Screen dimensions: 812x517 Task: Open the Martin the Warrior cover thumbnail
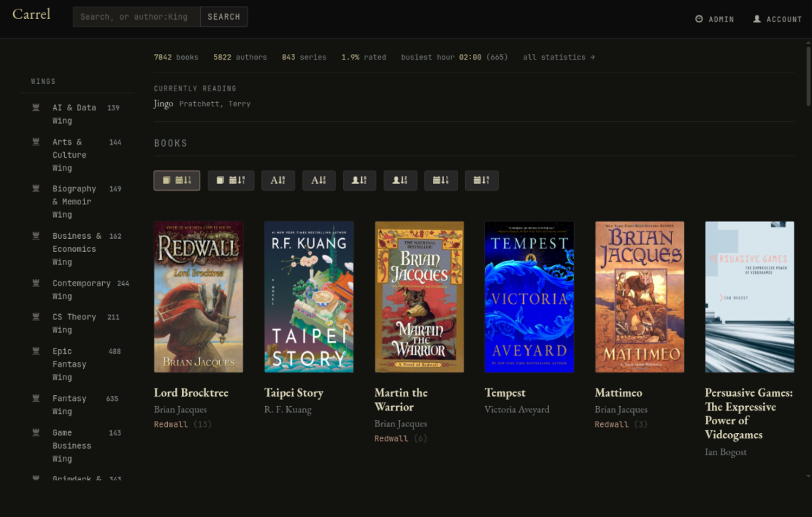[419, 297]
